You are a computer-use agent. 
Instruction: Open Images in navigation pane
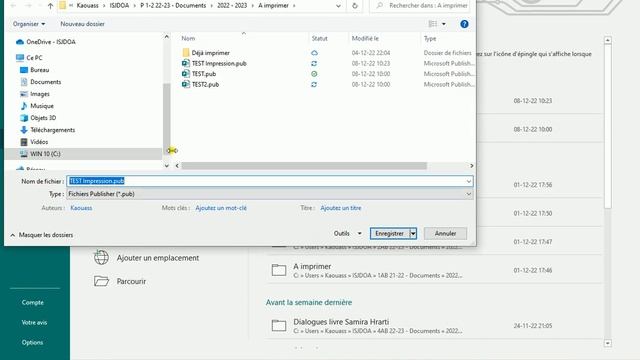35,94
